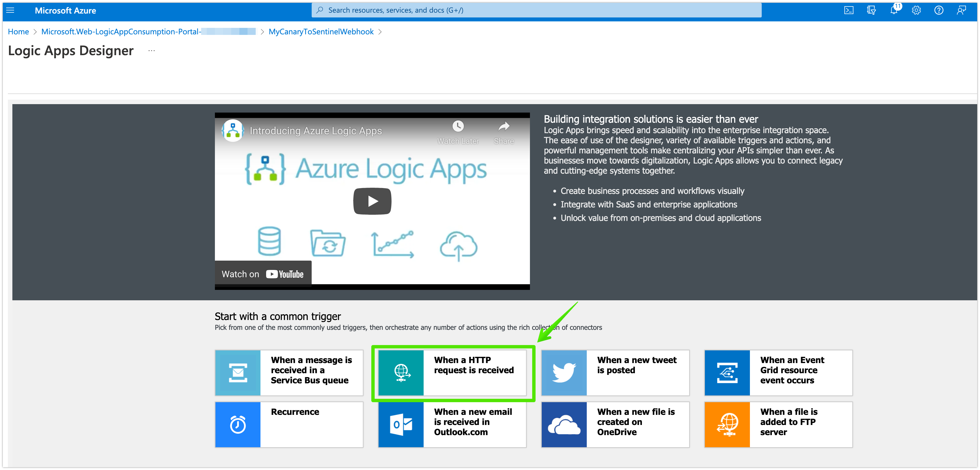This screenshot has height=470, width=980.
Task: Select 'When a file is added to FTP server'
Action: [x=778, y=424]
